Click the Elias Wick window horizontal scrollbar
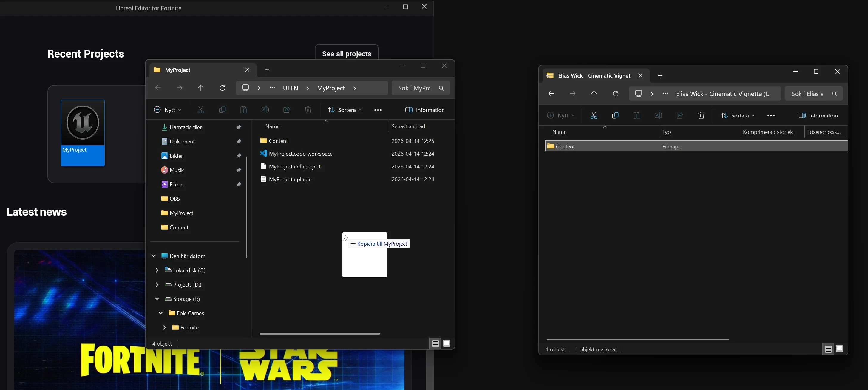This screenshot has width=868, height=390. click(x=638, y=340)
